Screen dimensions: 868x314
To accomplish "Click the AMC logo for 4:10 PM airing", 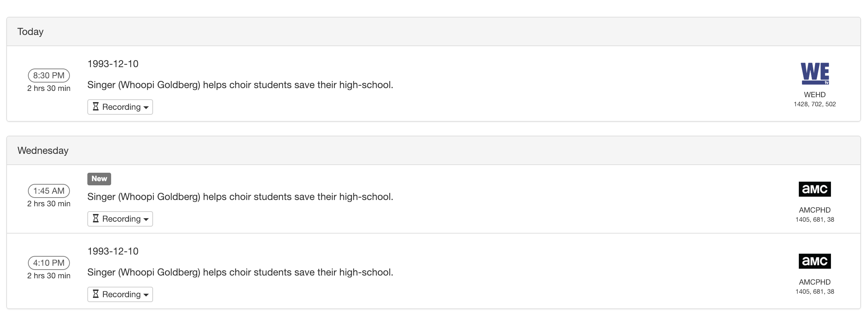I will point(815,261).
